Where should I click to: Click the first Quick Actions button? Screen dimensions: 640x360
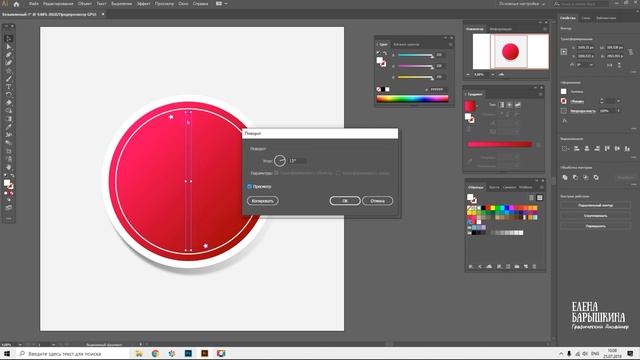(x=596, y=205)
